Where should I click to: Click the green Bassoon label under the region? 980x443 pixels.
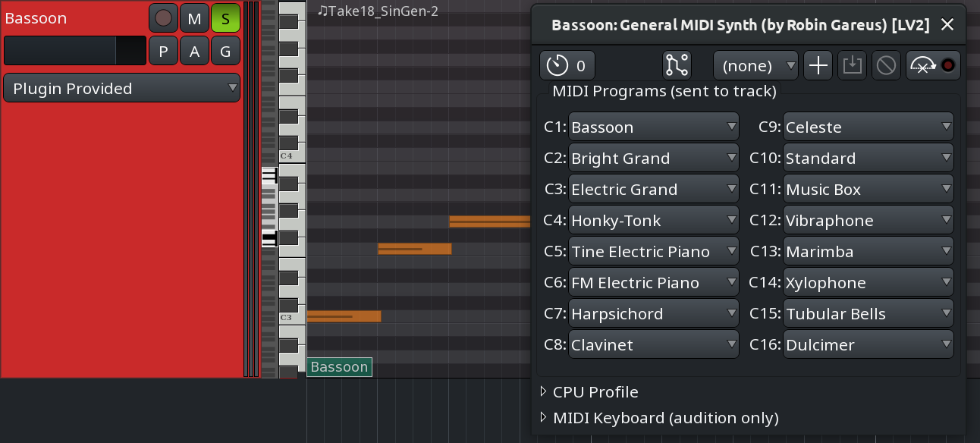click(x=339, y=367)
